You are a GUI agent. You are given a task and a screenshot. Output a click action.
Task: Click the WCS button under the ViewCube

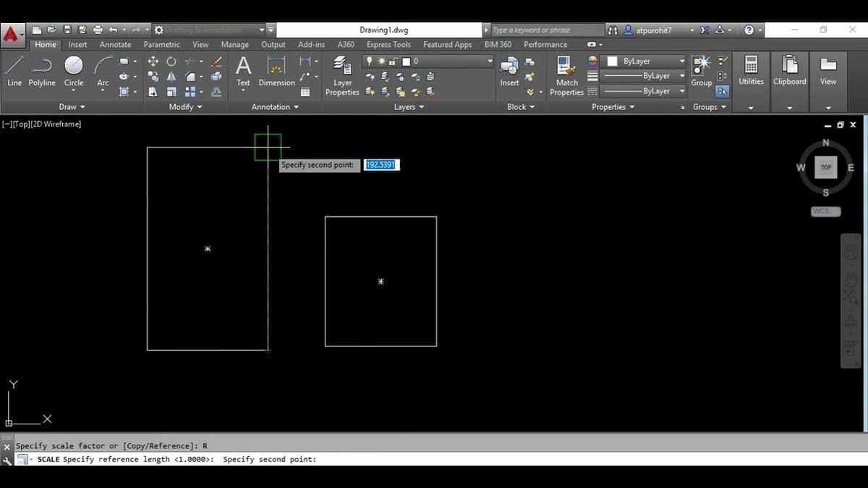tap(825, 211)
